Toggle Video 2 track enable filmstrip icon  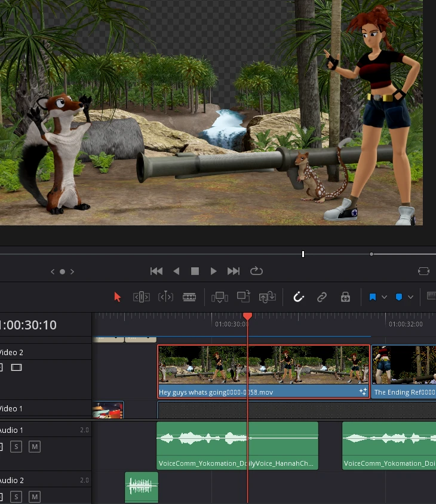tap(16, 367)
